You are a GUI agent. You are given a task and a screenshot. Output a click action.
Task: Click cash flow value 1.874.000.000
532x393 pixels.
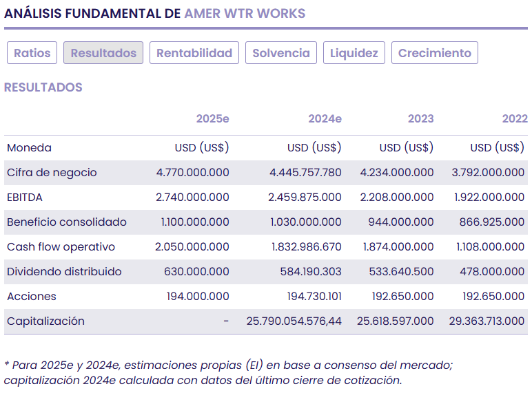(x=398, y=246)
